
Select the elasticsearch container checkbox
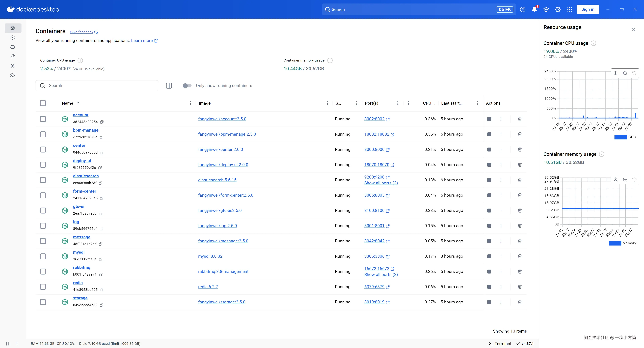coord(43,180)
